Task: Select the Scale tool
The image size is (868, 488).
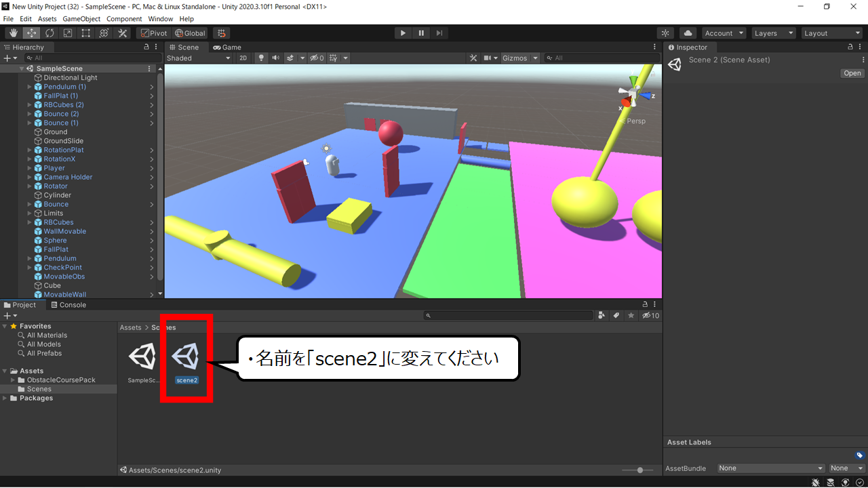Action: pos(68,33)
